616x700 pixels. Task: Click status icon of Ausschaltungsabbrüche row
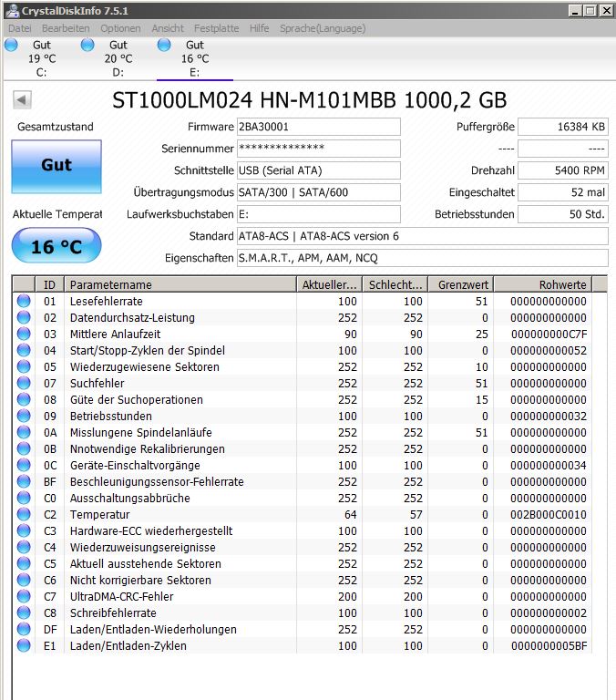24,499
